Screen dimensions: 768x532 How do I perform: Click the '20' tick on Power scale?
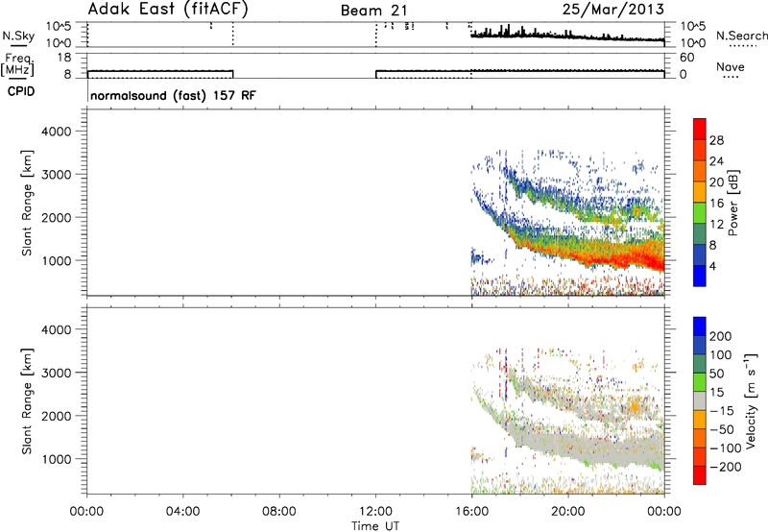click(716, 182)
